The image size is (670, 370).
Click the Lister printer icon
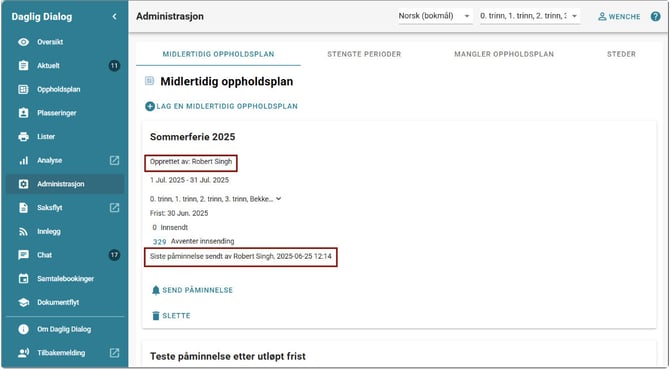[x=24, y=137]
